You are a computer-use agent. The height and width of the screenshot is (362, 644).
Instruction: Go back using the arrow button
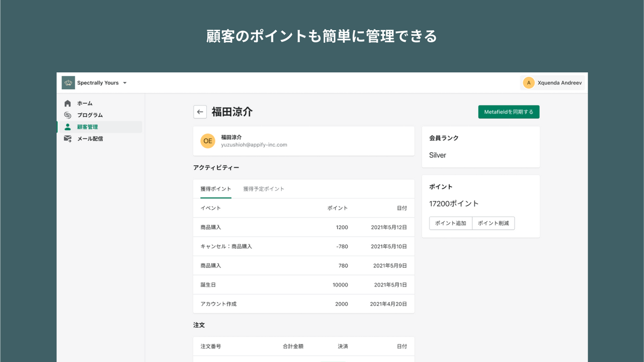pyautogui.click(x=200, y=112)
